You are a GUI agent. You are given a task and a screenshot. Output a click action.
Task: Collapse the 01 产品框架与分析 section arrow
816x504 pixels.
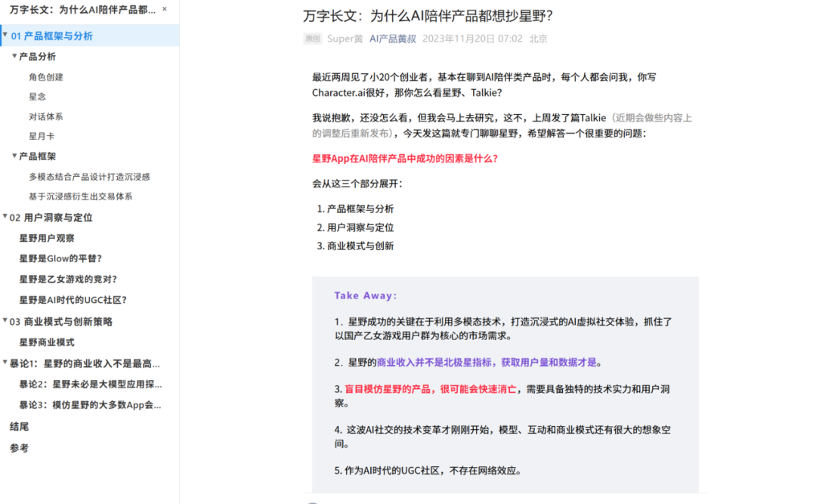5,36
